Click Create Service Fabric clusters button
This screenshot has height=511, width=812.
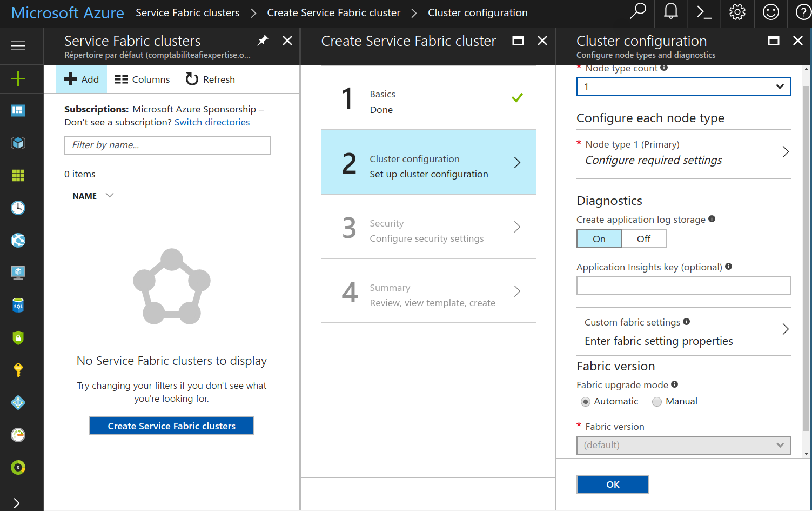[172, 426]
